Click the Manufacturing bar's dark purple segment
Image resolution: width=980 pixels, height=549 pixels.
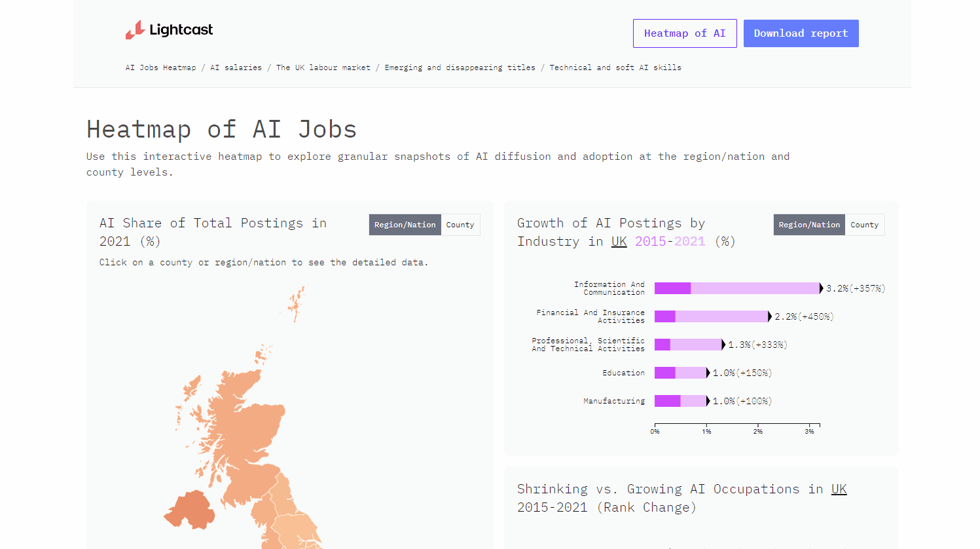click(667, 401)
